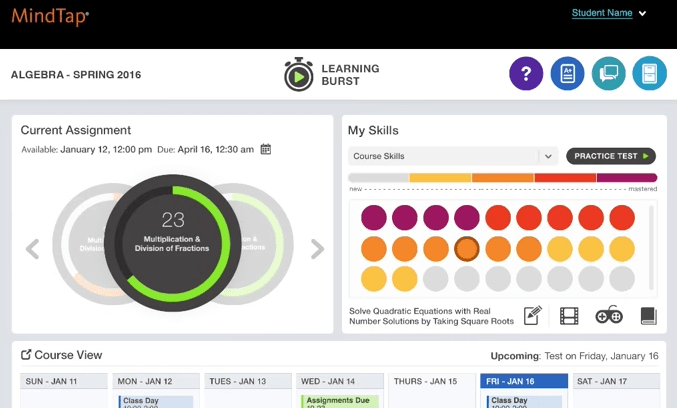
Task: Start the Practice Test button
Action: click(611, 156)
